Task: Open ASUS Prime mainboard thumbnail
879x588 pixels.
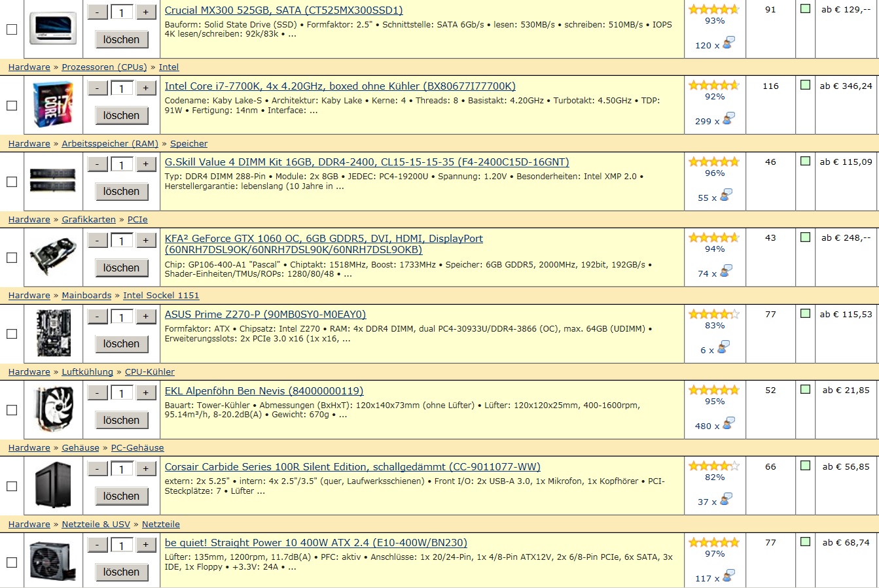Action: (x=53, y=333)
